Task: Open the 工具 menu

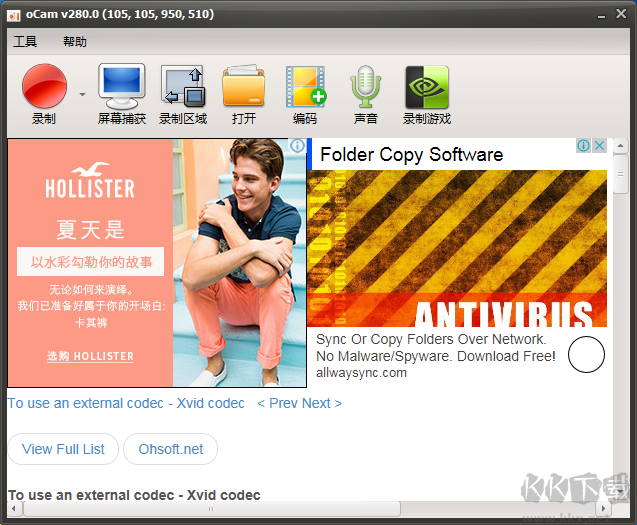Action: [25, 41]
